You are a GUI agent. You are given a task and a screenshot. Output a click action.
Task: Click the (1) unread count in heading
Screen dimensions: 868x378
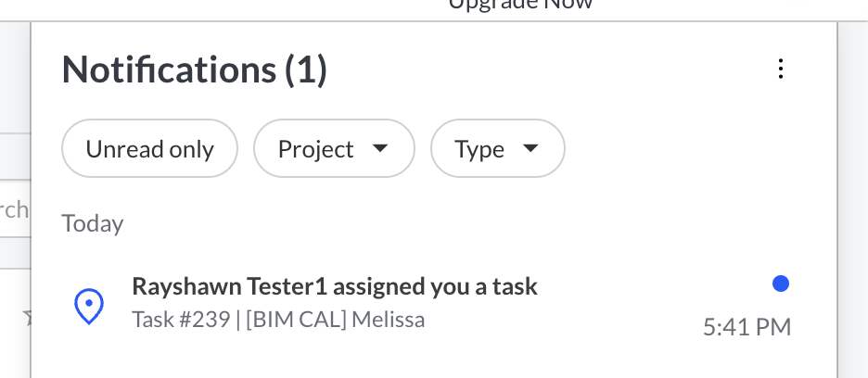tap(305, 70)
